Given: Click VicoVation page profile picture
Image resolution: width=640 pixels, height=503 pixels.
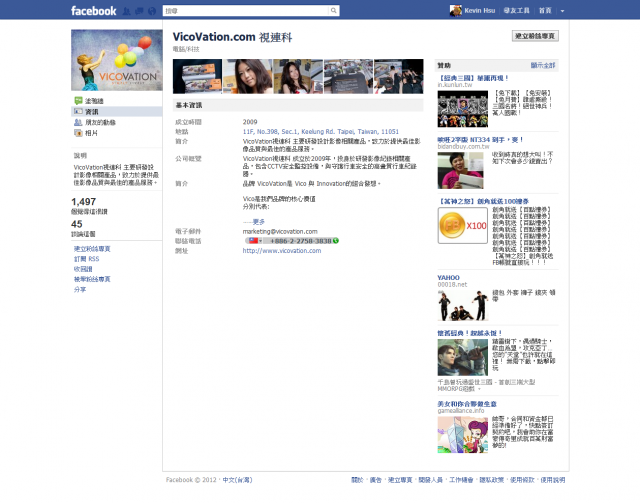Looking at the screenshot, I should pos(117,60).
